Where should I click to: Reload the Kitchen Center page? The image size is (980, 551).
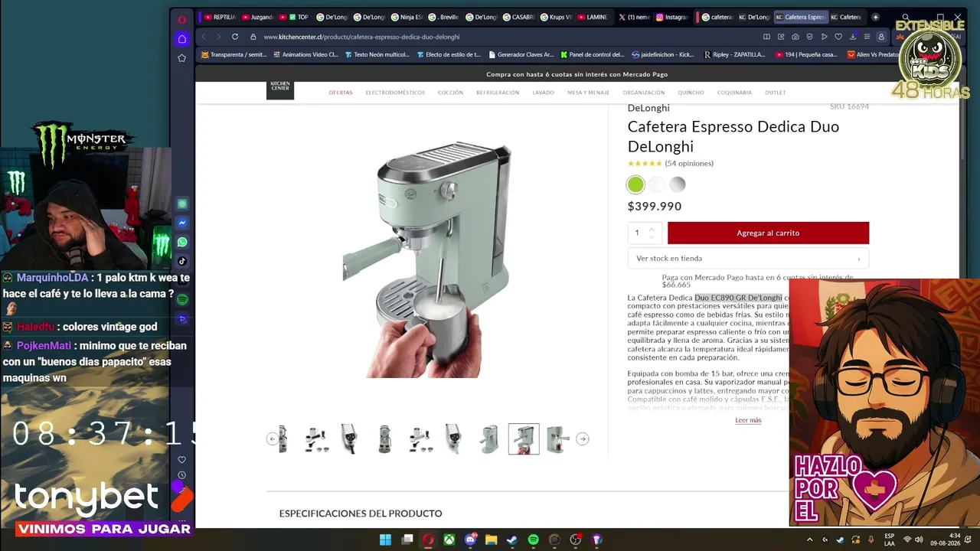click(235, 37)
